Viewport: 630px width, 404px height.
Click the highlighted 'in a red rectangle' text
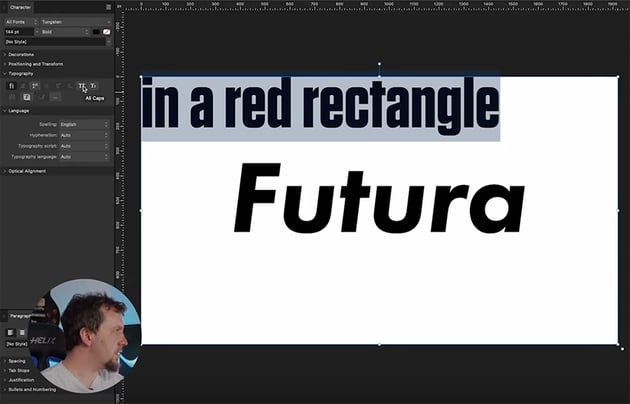tap(320, 106)
